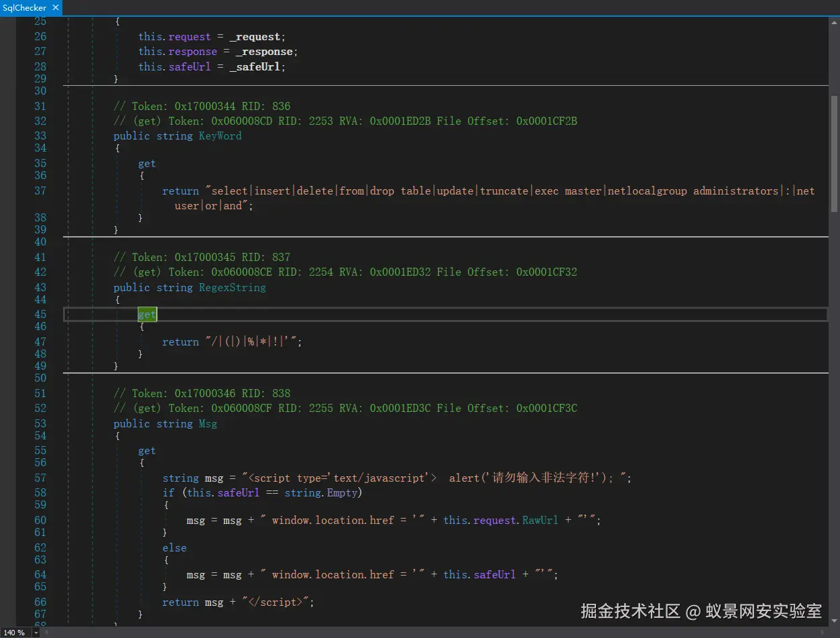Click the comment 'Token: 0x17000345 RID: 837'
Viewport: 840px width, 638px height.
point(202,257)
